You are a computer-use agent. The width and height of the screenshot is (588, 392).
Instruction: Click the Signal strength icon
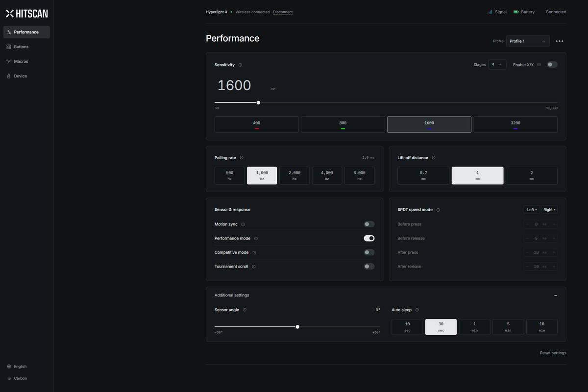490,12
